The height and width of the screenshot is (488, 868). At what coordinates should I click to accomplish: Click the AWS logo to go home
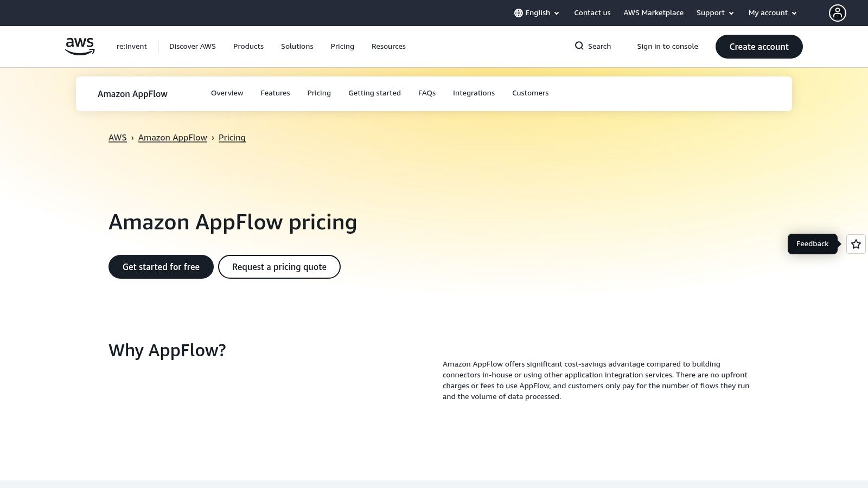[x=79, y=46]
